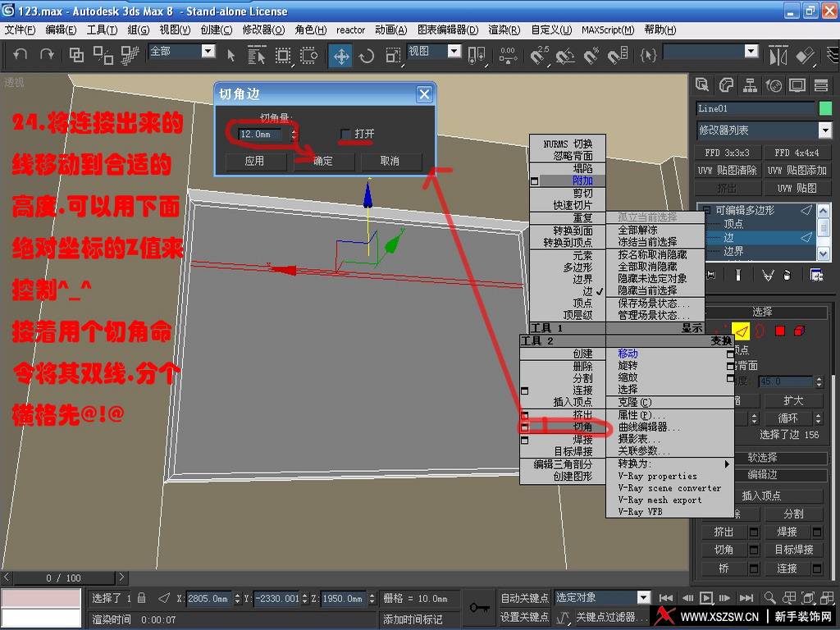Select the Rotate tool in toolbar
The height and width of the screenshot is (630, 840).
tap(366, 56)
